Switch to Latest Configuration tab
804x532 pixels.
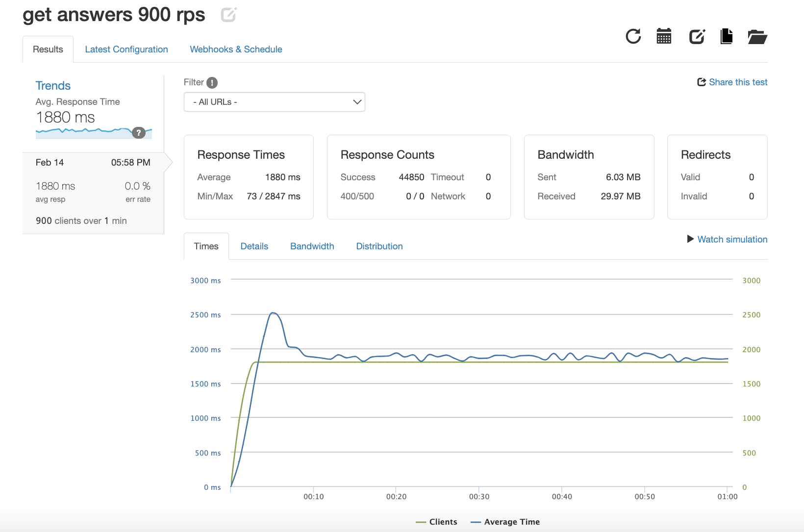126,49
